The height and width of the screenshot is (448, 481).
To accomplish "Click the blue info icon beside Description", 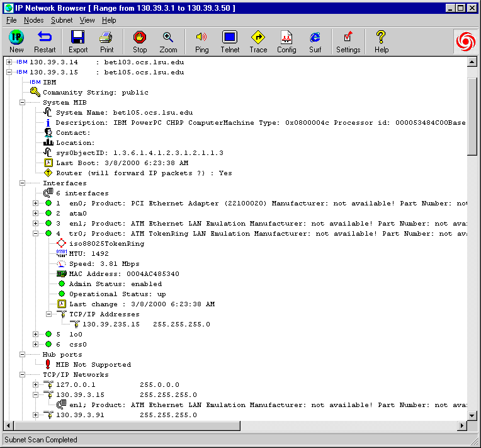I will pyautogui.click(x=48, y=122).
